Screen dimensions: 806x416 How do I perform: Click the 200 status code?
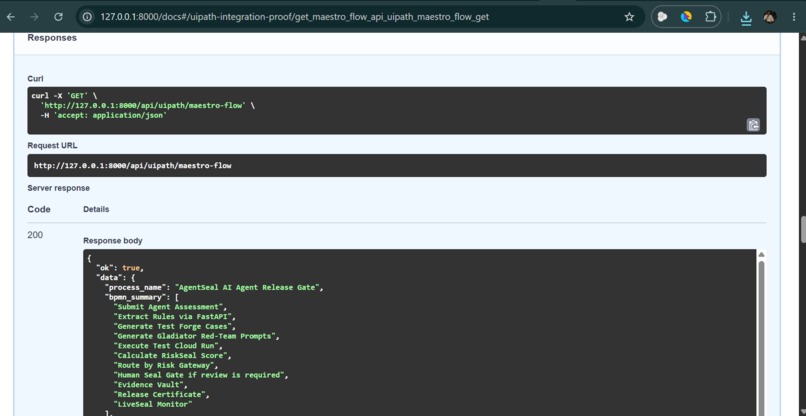[x=35, y=235]
